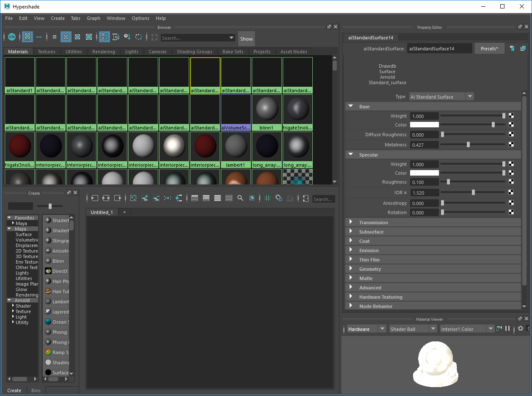Viewport: 532px width, 396px height.
Task: Open the Graph menu in the menu bar
Action: click(x=94, y=18)
